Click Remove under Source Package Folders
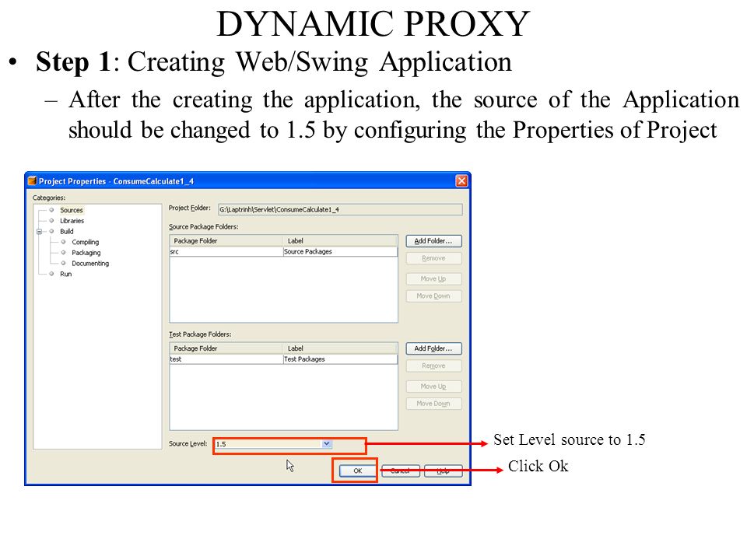 433,258
